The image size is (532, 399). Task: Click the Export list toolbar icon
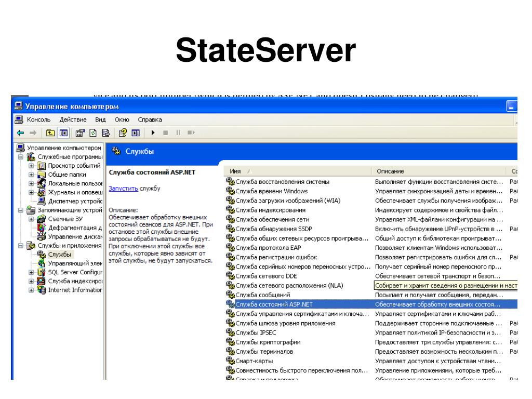click(105, 132)
